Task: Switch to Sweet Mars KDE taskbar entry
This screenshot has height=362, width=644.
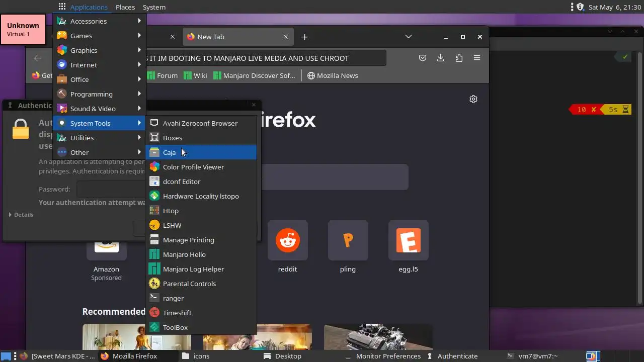Action: (57, 356)
